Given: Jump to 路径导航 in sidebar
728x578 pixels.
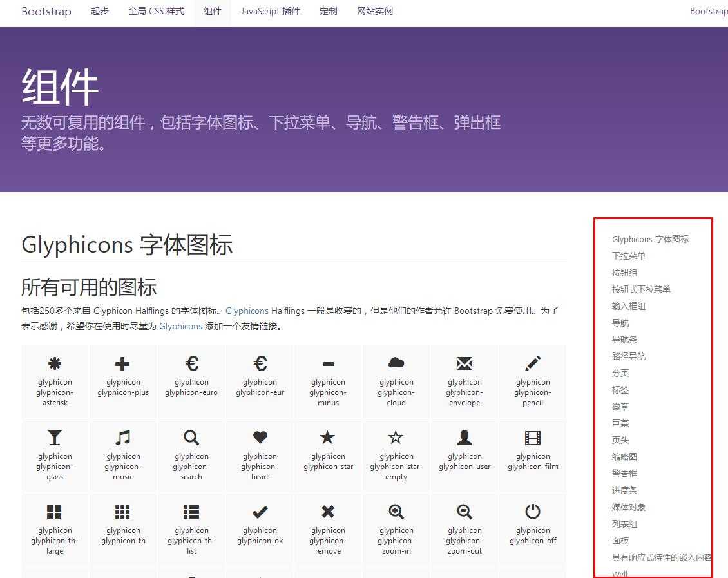Looking at the screenshot, I should click(x=629, y=356).
